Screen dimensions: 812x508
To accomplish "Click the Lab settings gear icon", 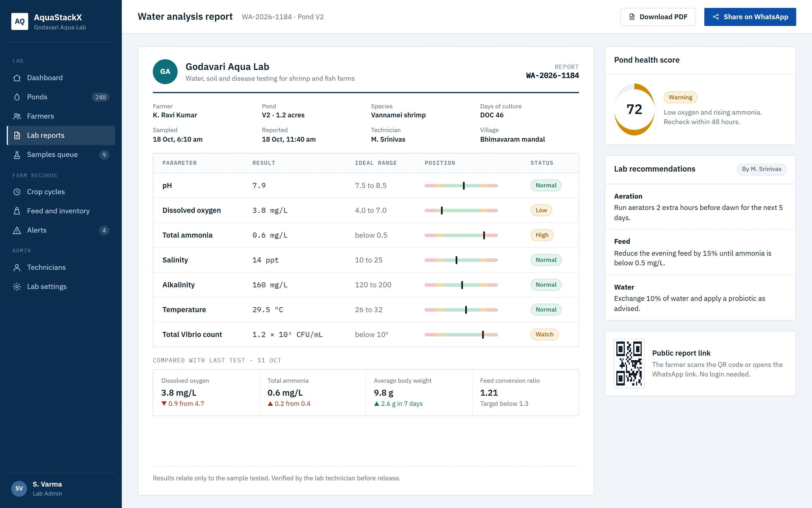I will [17, 286].
